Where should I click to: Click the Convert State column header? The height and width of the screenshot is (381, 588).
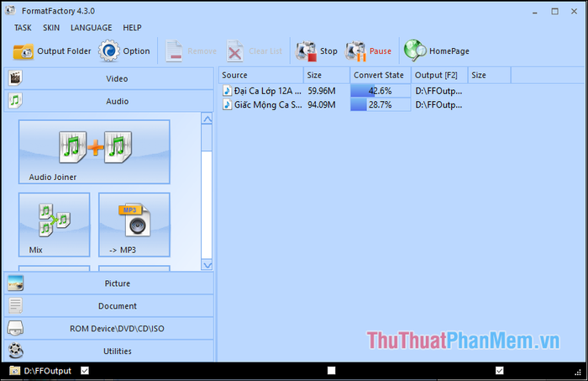click(381, 76)
